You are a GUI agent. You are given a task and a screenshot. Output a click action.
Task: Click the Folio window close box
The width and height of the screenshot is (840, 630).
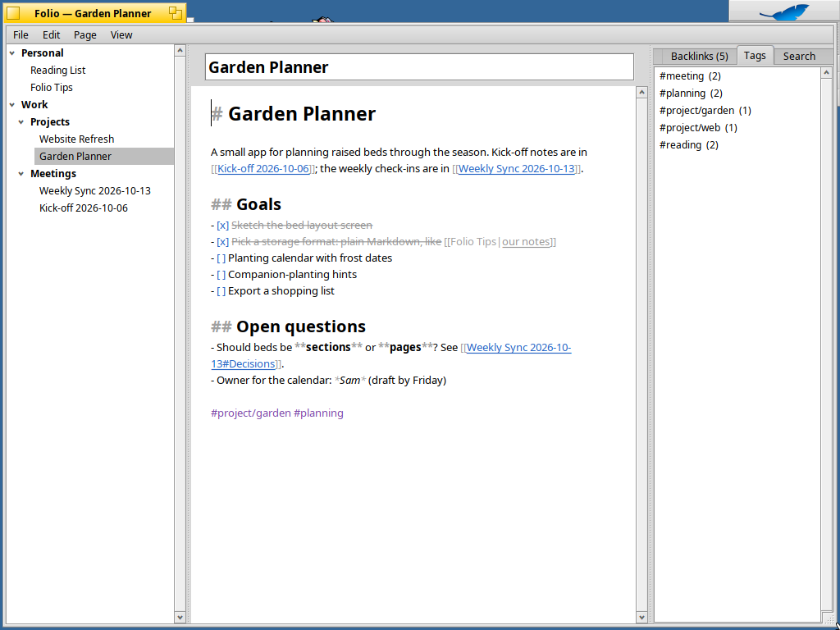[13, 13]
